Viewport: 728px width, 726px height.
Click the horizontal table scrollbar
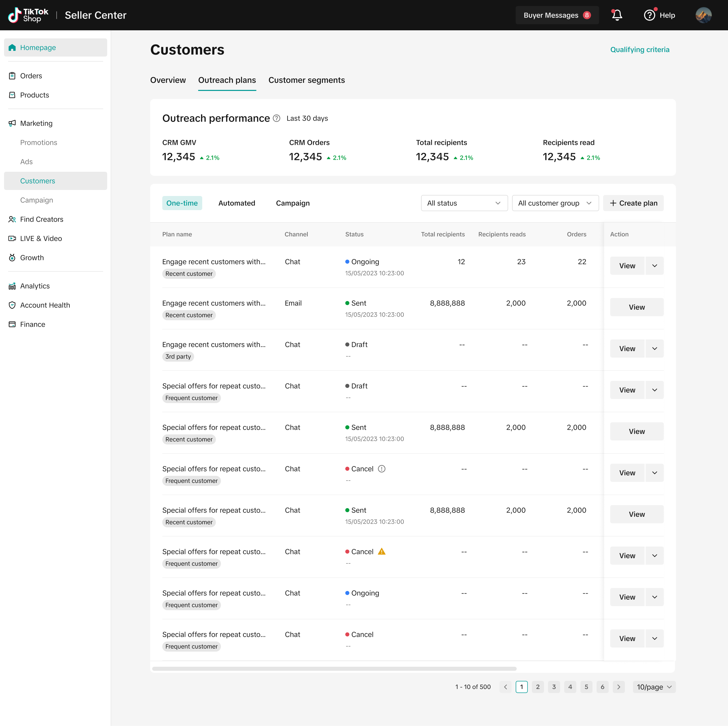point(334,669)
